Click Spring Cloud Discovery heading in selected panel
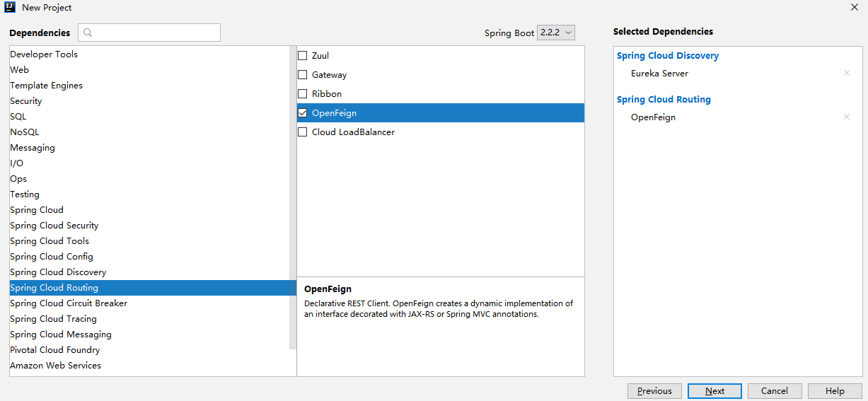Screen dimensions: 868x401 pos(668,56)
